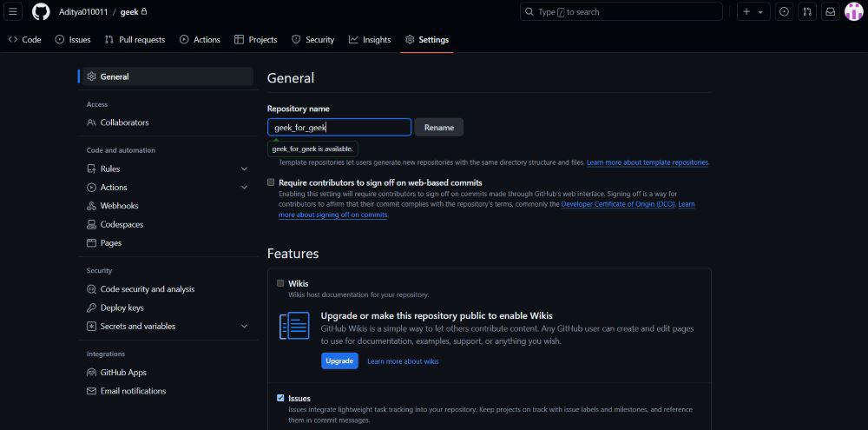868x430 pixels.
Task: Expand Secrets and variables chevron
Action: click(x=244, y=327)
